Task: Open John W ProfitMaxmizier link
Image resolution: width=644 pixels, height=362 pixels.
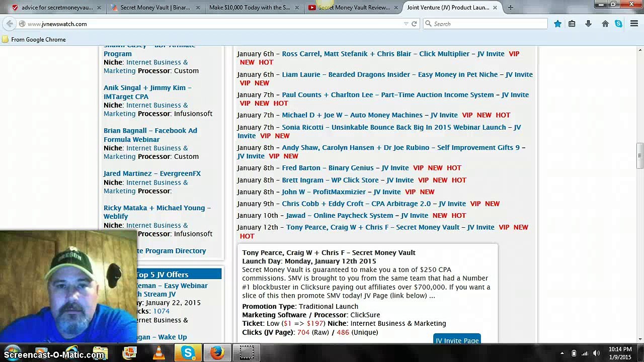Action: [x=341, y=192]
